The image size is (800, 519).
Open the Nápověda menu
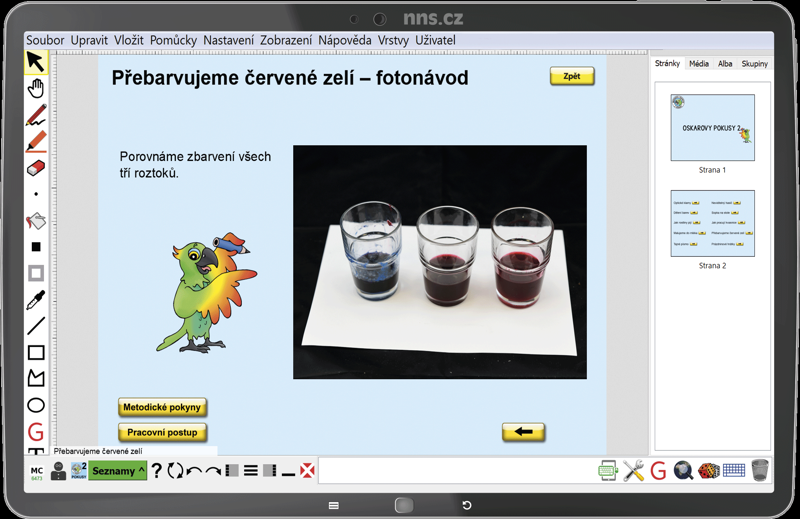[x=344, y=40]
